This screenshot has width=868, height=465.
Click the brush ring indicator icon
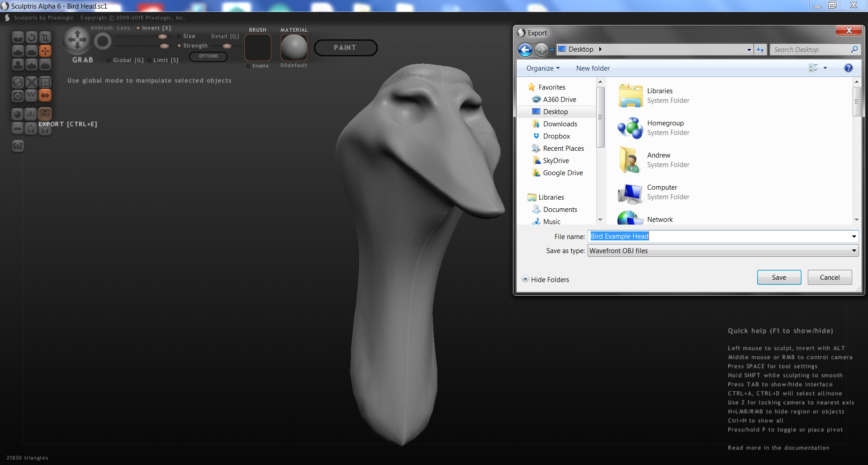click(103, 42)
